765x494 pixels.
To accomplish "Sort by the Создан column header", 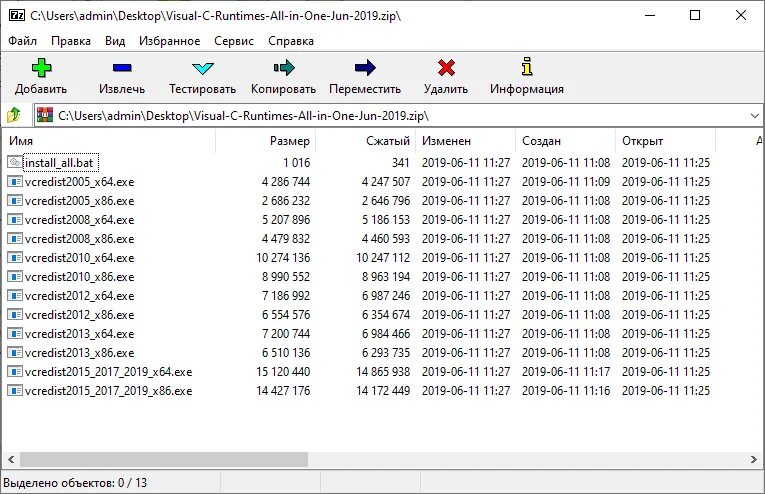I will click(566, 141).
